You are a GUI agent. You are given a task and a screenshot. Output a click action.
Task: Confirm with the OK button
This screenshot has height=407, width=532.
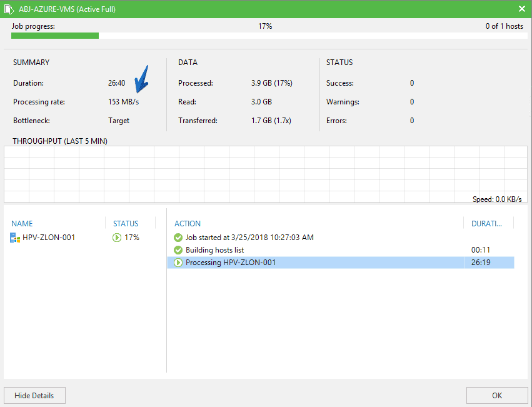click(x=497, y=396)
